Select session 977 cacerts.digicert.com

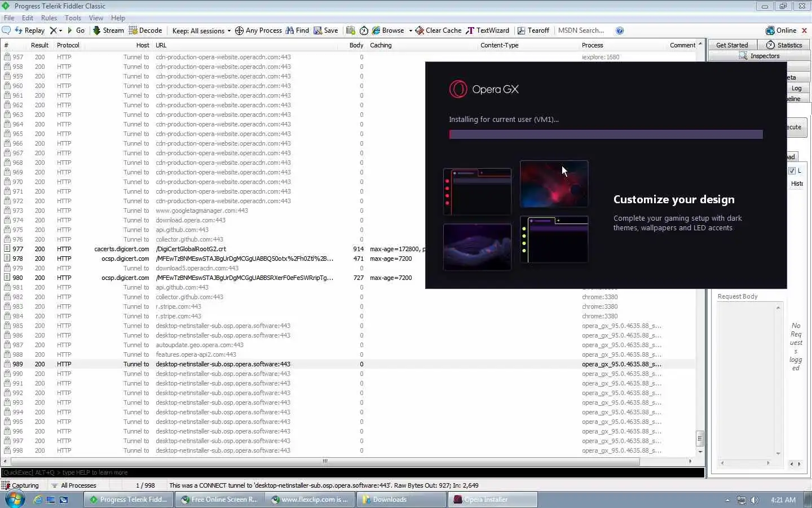(x=348, y=249)
